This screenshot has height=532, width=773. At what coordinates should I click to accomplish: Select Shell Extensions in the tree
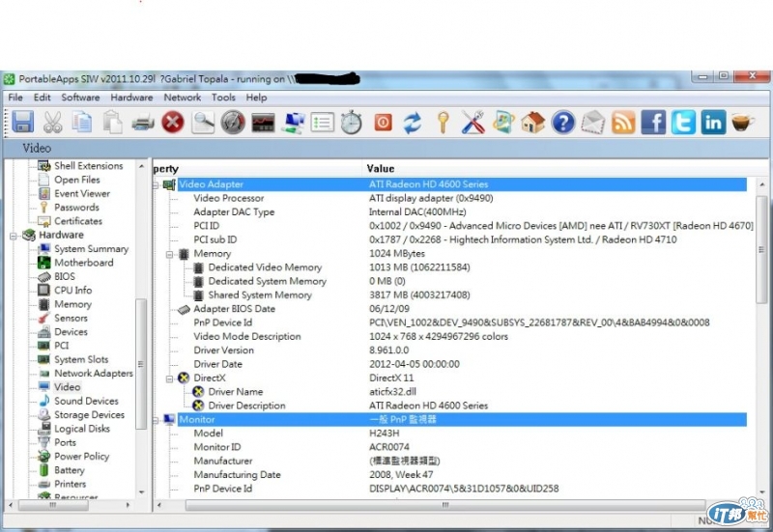pyautogui.click(x=89, y=165)
